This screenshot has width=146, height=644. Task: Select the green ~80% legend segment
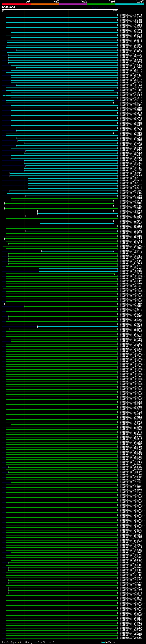(101, 4)
